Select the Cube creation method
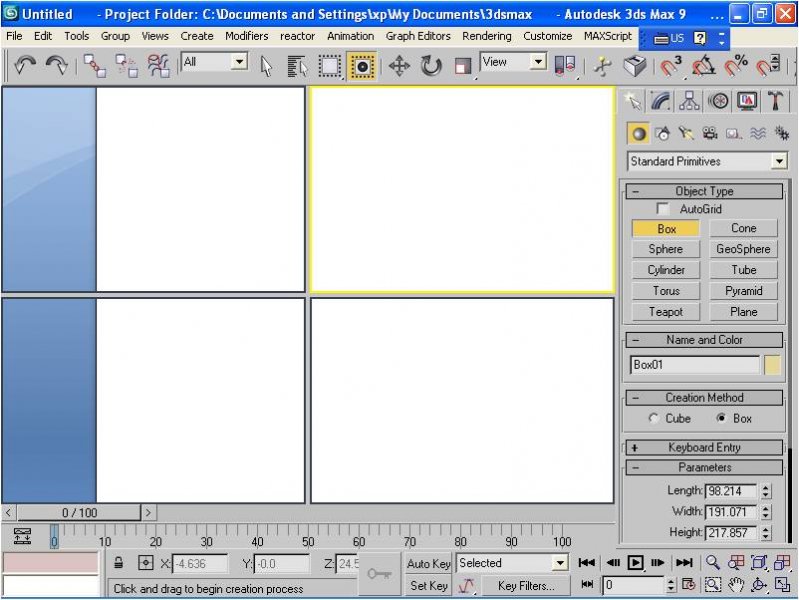 654,419
